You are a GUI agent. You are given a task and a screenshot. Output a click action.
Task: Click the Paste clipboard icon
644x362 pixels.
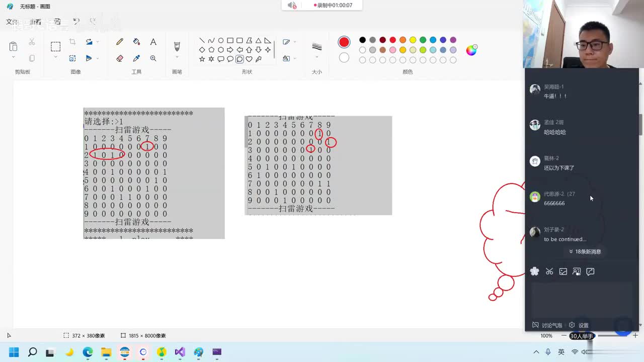coord(14,47)
